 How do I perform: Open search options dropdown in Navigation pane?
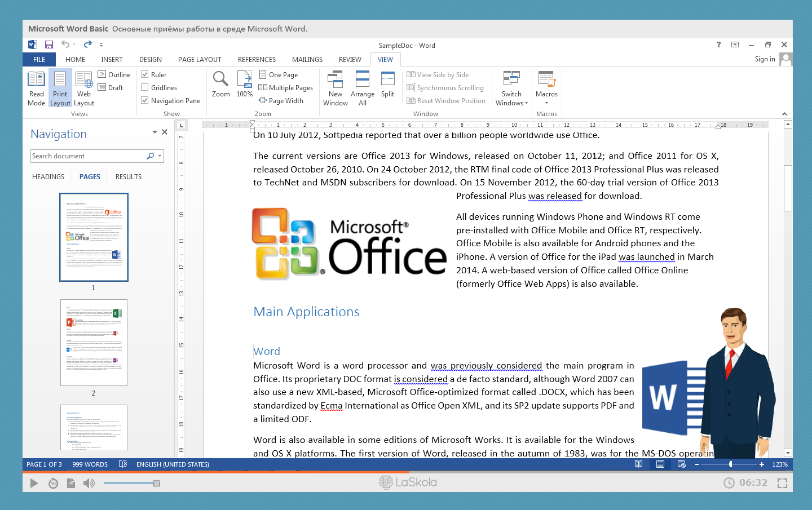point(160,156)
